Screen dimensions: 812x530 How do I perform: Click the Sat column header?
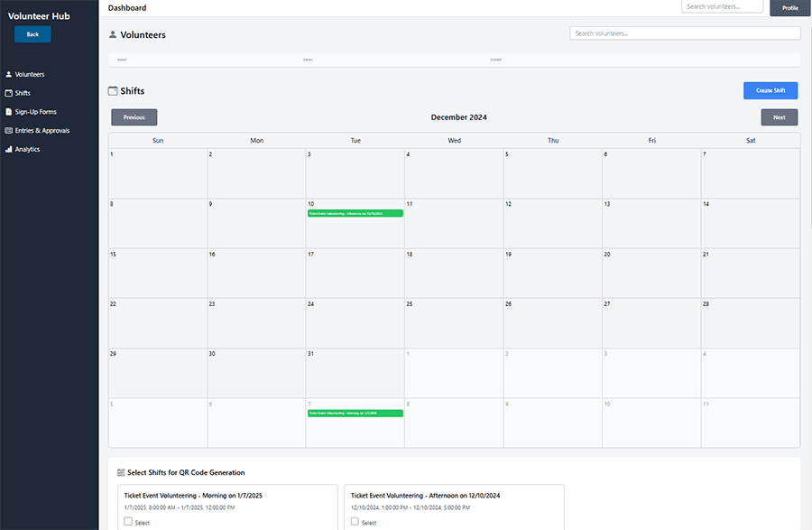[x=751, y=141]
